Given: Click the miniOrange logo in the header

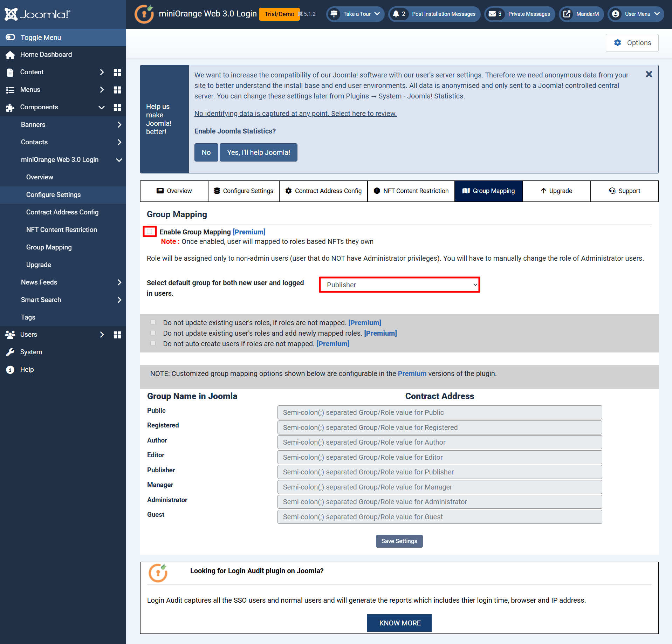Looking at the screenshot, I should click(x=144, y=14).
